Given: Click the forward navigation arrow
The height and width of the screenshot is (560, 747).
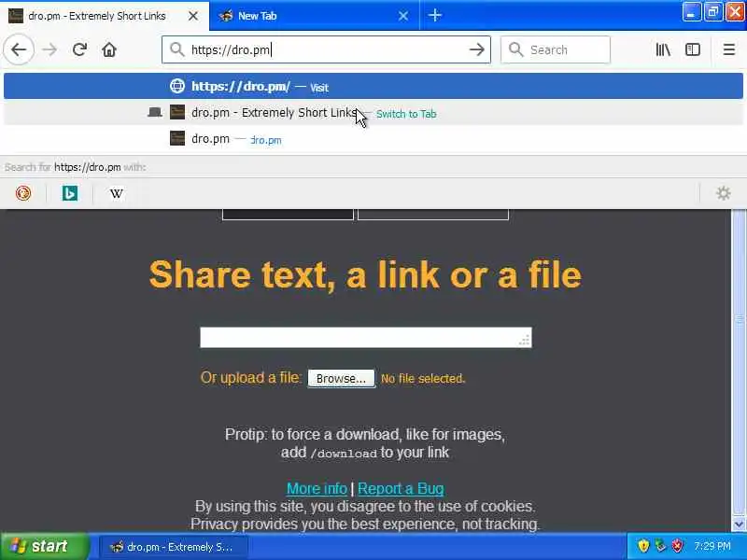Looking at the screenshot, I should (49, 49).
